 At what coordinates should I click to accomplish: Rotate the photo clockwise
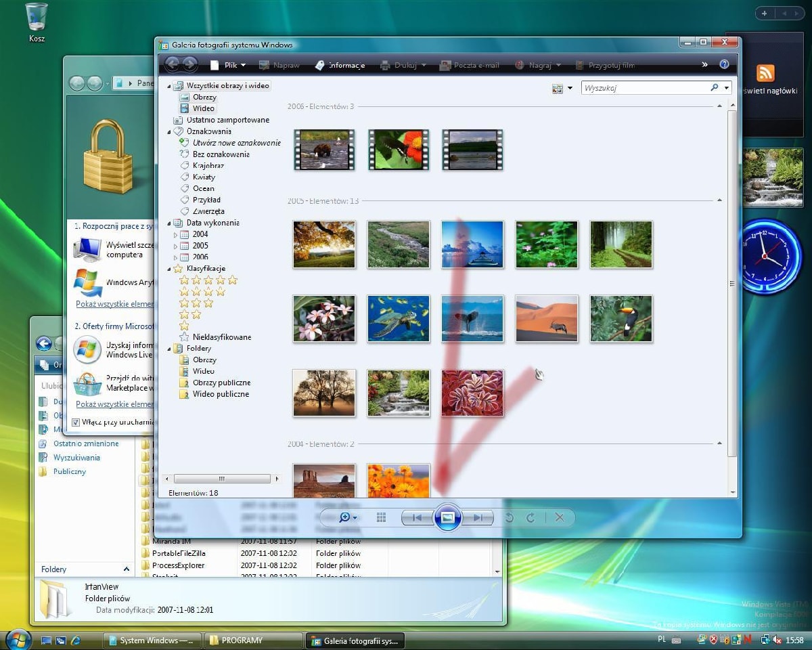532,517
